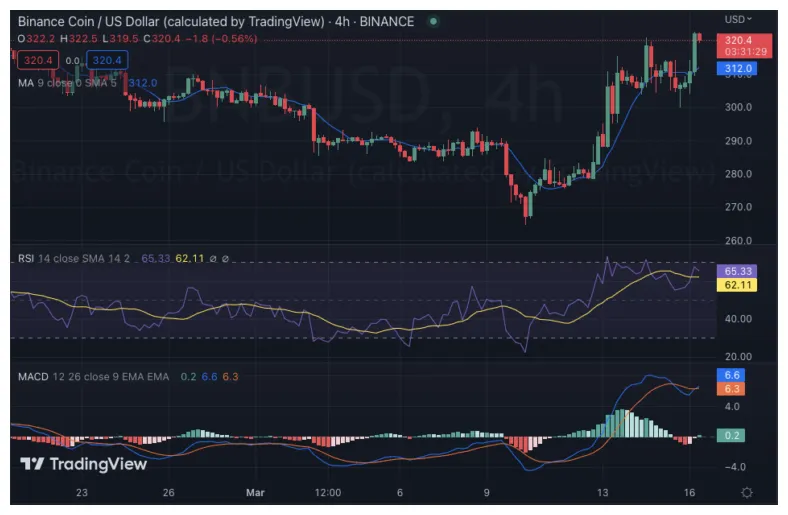Click the green market status dot

[x=433, y=22]
